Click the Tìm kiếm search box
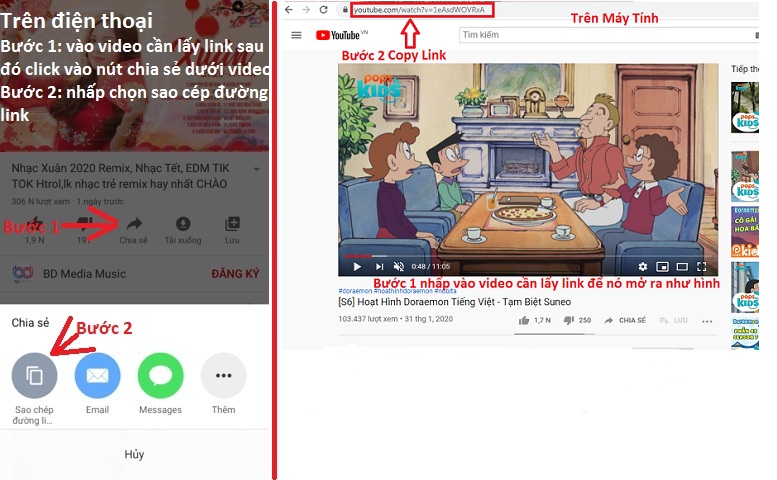The height and width of the screenshot is (480, 777). (607, 35)
